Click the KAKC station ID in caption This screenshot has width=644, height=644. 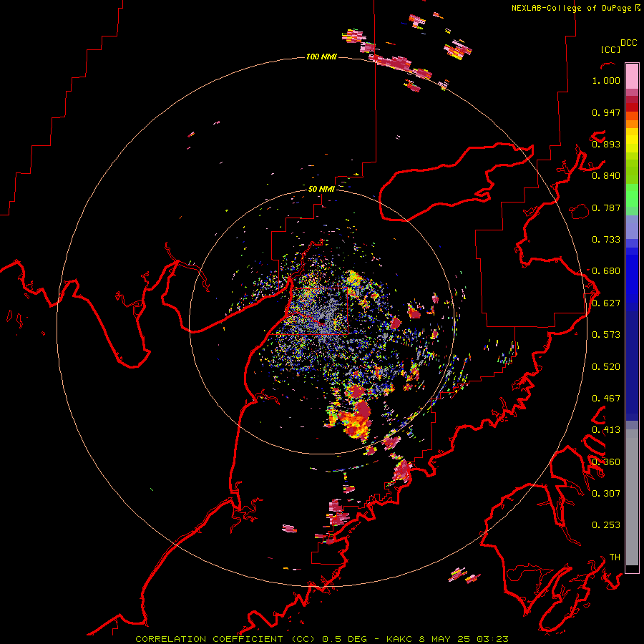[x=399, y=639]
